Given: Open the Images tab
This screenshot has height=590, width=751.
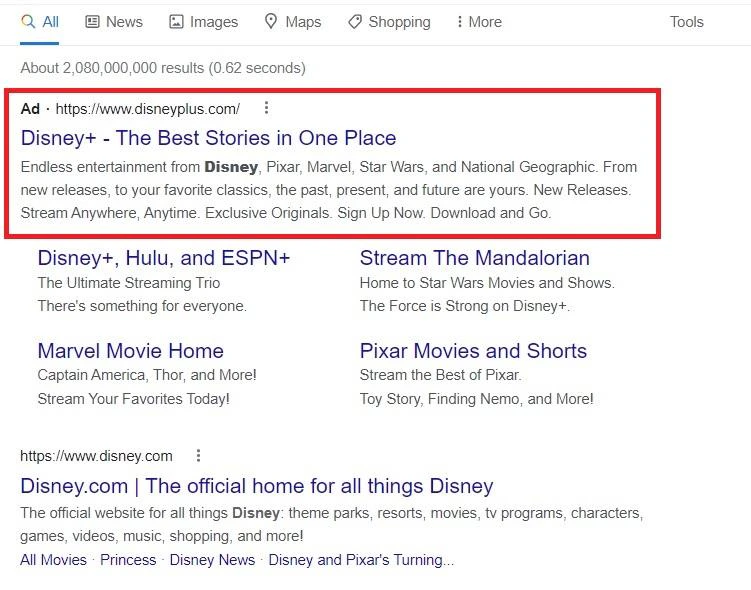Looking at the screenshot, I should click(204, 22).
